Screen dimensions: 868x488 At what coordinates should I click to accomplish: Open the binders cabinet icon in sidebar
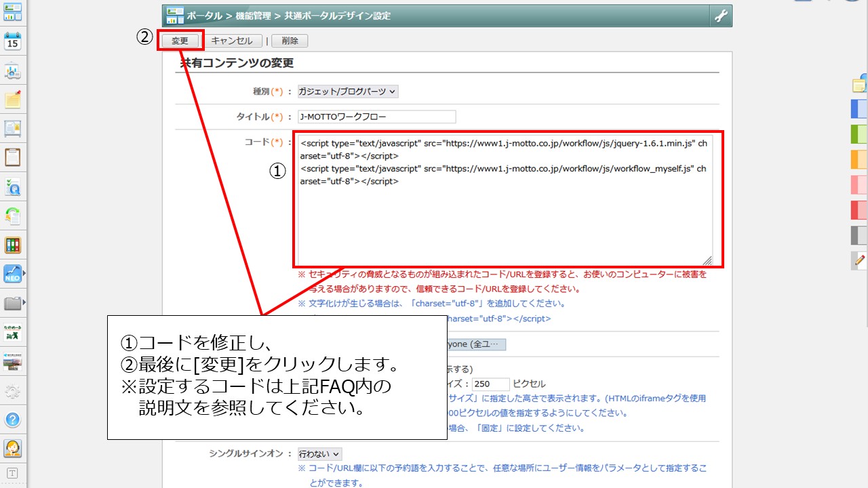pyautogui.click(x=13, y=245)
